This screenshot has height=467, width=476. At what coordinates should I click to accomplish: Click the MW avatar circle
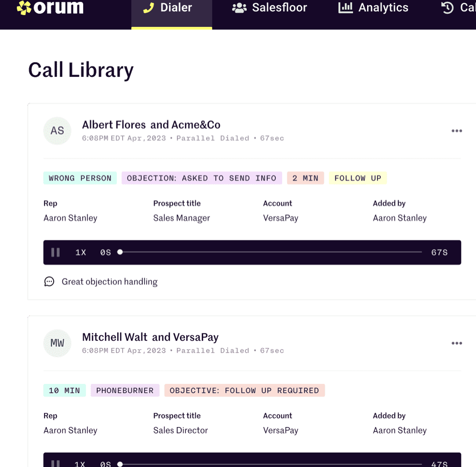coord(57,343)
